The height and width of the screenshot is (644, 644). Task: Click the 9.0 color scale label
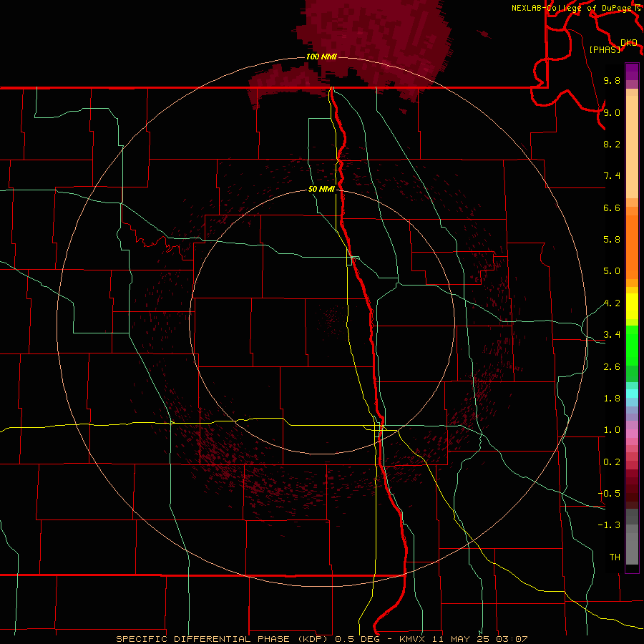point(612,112)
